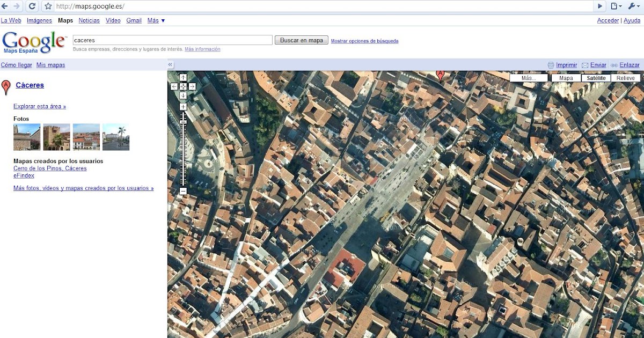The image size is (644, 338).
Task: Open the page menu icon in Chrome
Action: tap(616, 6)
